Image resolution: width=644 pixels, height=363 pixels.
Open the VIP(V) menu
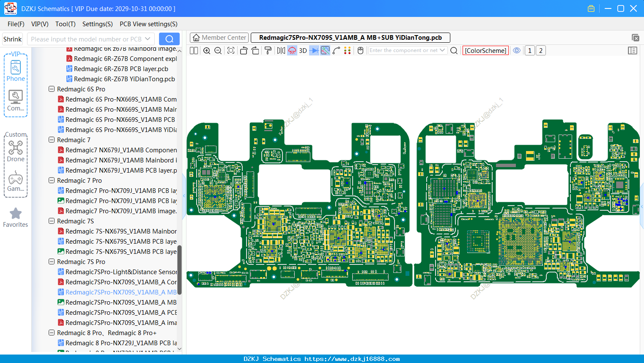(40, 24)
